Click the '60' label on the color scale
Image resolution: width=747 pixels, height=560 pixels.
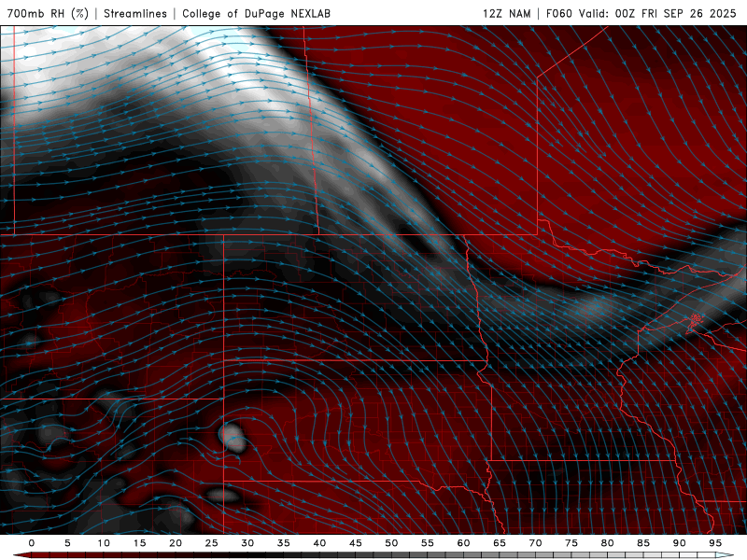(463, 543)
